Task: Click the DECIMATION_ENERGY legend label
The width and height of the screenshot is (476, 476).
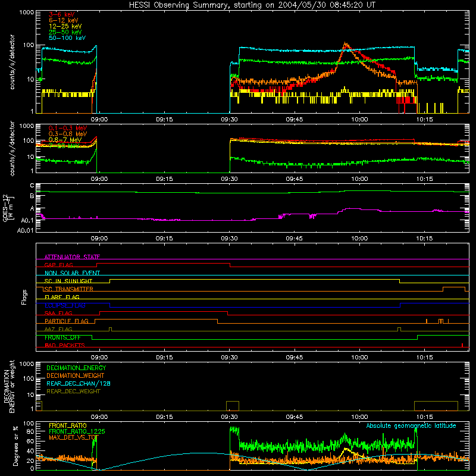Action: tap(76, 368)
